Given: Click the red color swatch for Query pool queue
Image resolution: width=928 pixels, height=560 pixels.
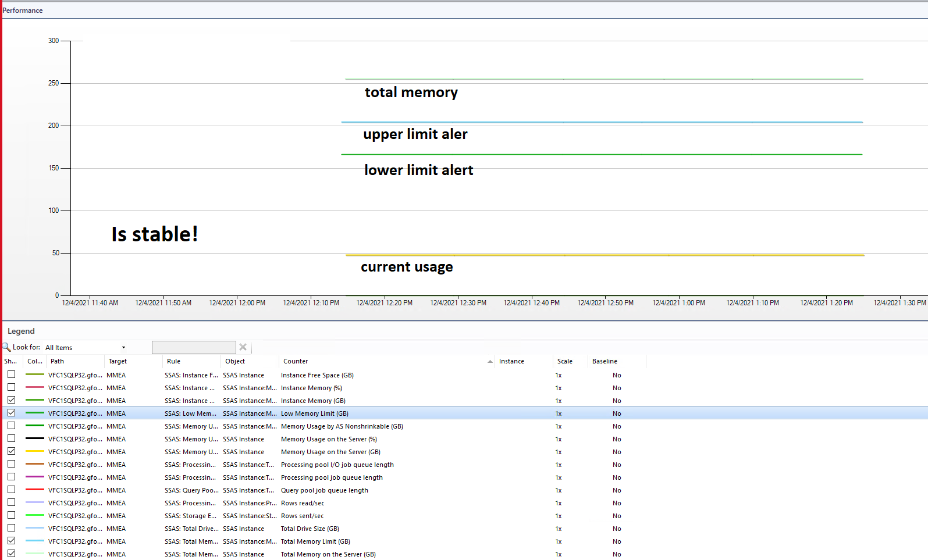Looking at the screenshot, I should pyautogui.click(x=35, y=490).
